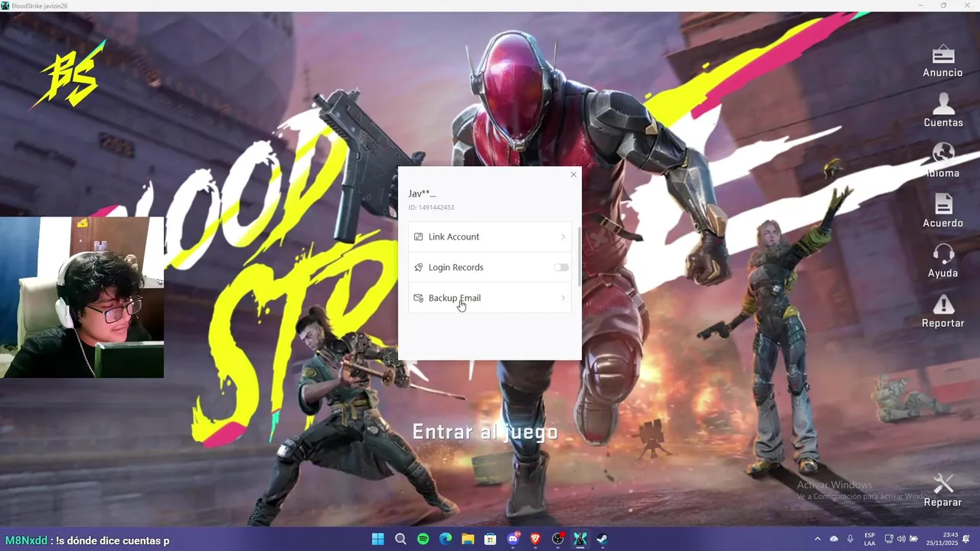Open the Idioma language globe icon

tap(943, 154)
